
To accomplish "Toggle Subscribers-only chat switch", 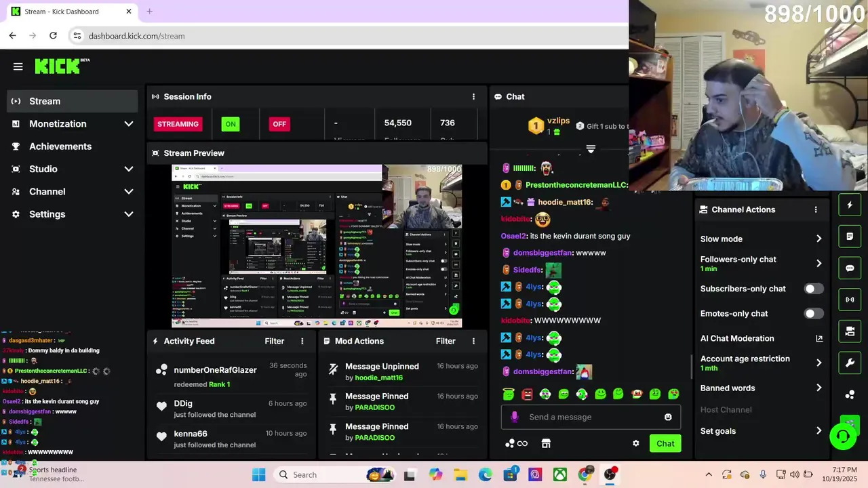I will tap(813, 289).
